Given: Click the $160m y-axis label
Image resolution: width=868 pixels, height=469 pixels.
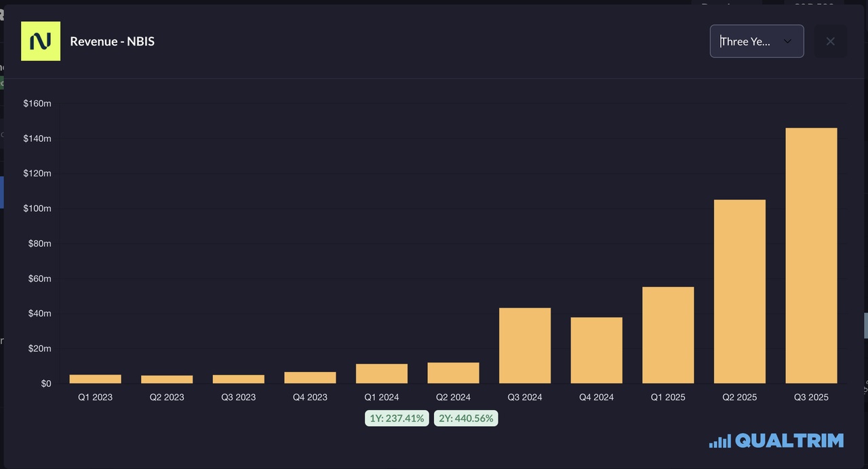Looking at the screenshot, I should [37, 103].
